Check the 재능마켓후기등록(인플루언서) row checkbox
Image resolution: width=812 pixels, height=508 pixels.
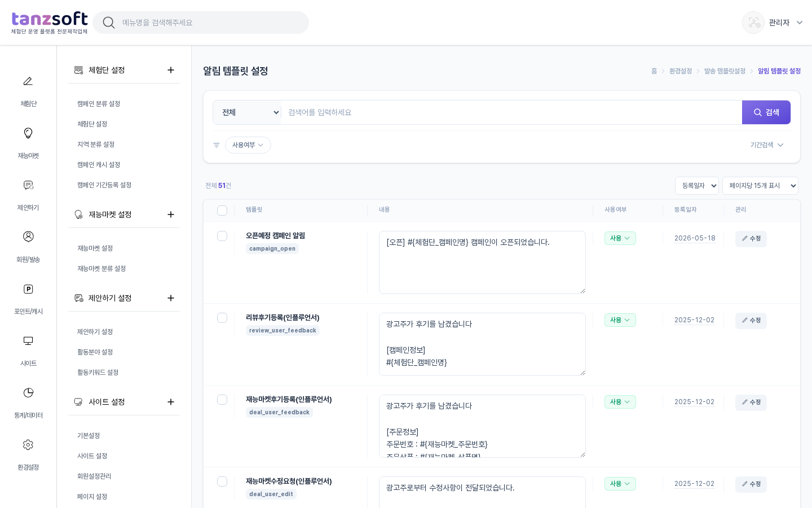(222, 400)
